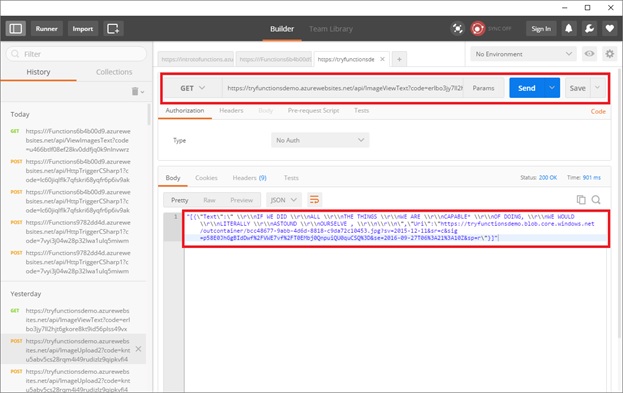623x393 pixels.
Task: Click the trash icon to clear history
Action: (x=135, y=91)
